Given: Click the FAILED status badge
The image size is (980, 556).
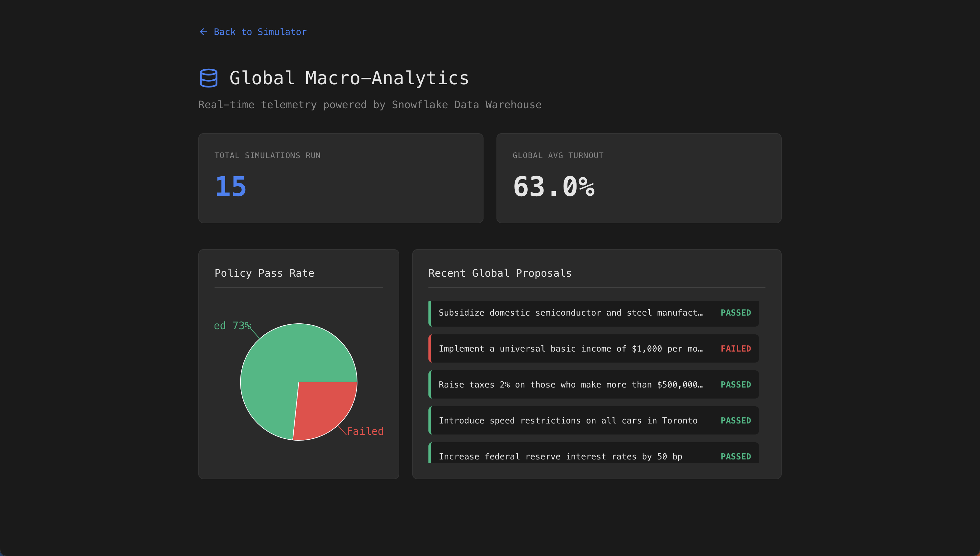Looking at the screenshot, I should tap(736, 349).
